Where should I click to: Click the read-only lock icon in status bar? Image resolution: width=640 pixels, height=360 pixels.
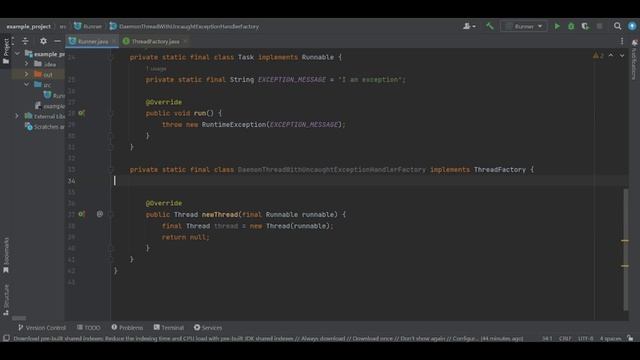pyautogui.click(x=631, y=338)
